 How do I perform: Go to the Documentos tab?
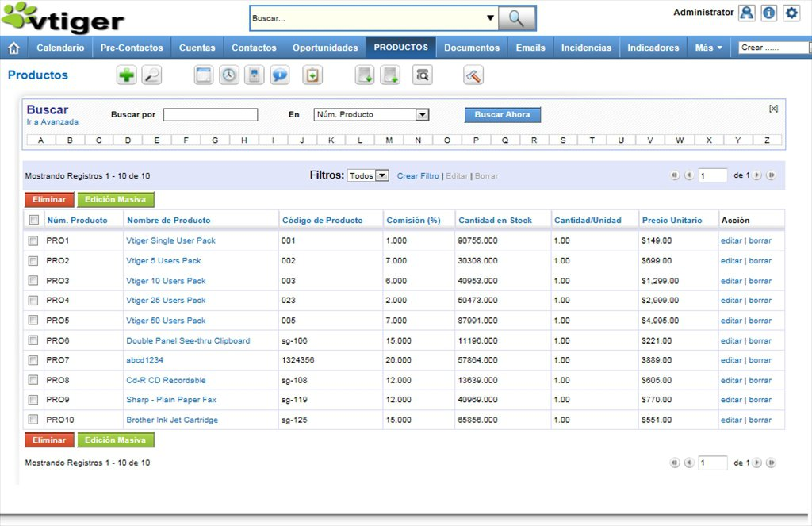point(472,48)
